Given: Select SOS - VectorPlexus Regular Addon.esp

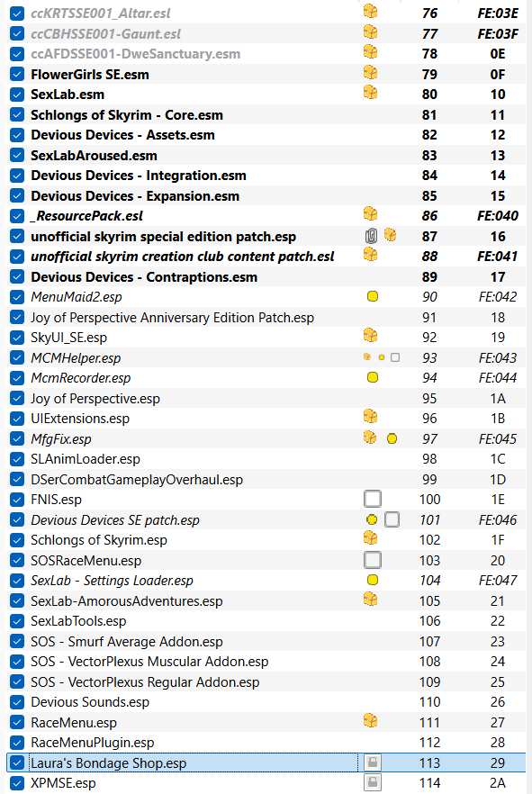Looking at the screenshot, I should pos(145,682).
